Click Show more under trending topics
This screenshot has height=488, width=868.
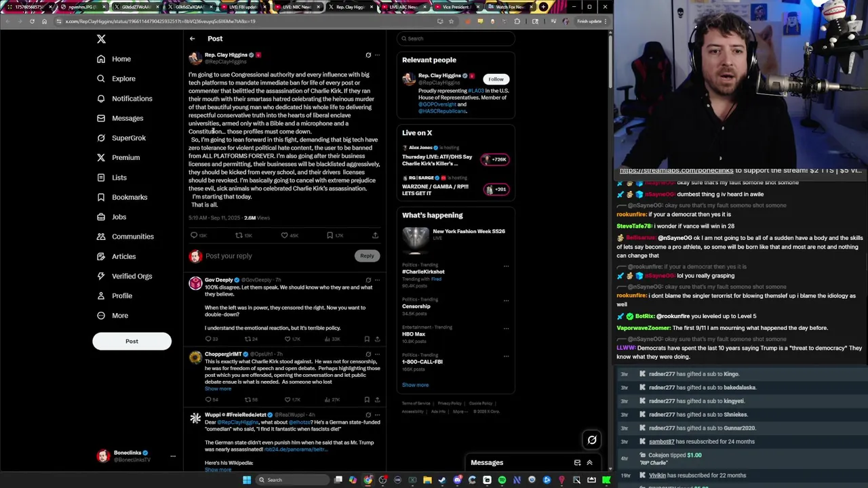point(415,385)
